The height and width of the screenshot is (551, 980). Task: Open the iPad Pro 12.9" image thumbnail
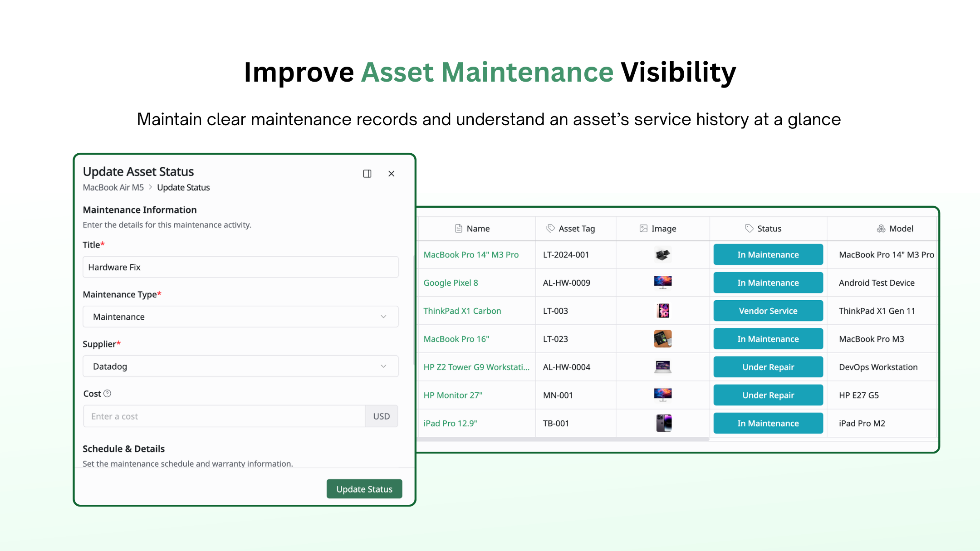click(x=664, y=423)
